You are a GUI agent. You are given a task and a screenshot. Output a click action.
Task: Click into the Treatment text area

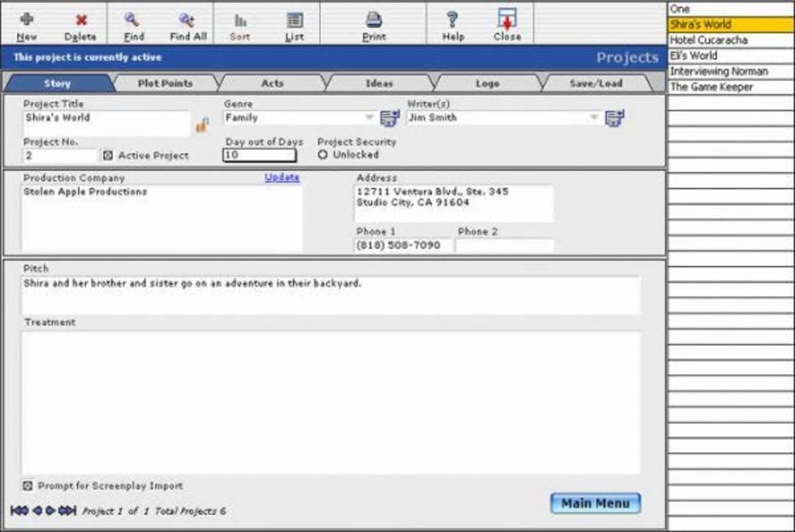tap(331, 403)
